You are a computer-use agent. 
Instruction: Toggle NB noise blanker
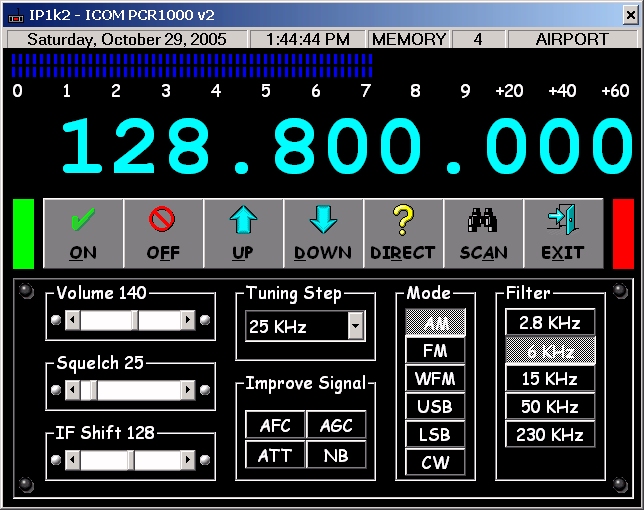click(336, 455)
